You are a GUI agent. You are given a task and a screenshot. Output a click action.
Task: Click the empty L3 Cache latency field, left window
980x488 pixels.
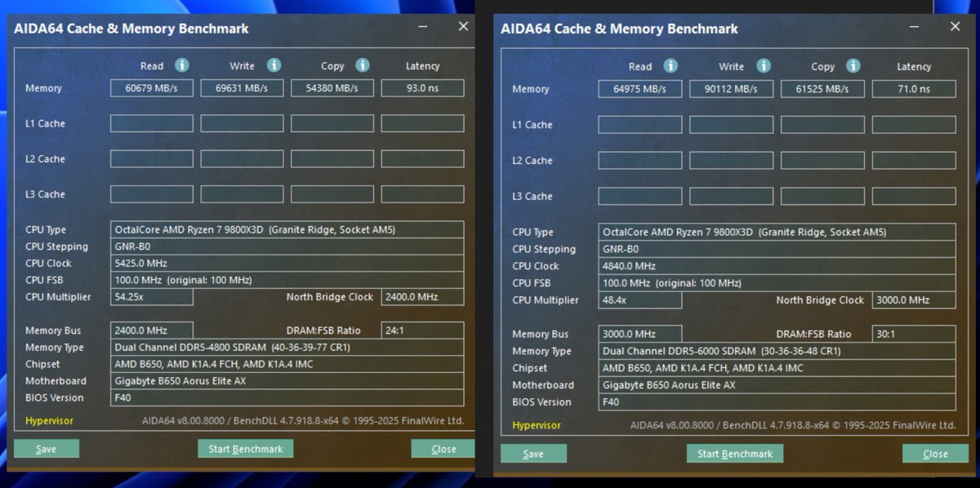pyautogui.click(x=422, y=194)
